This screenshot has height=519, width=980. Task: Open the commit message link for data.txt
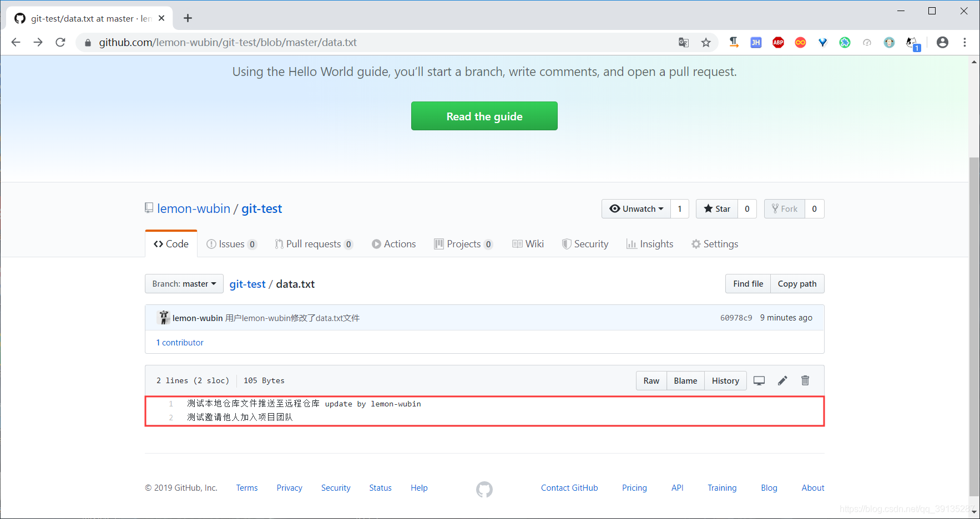click(292, 318)
